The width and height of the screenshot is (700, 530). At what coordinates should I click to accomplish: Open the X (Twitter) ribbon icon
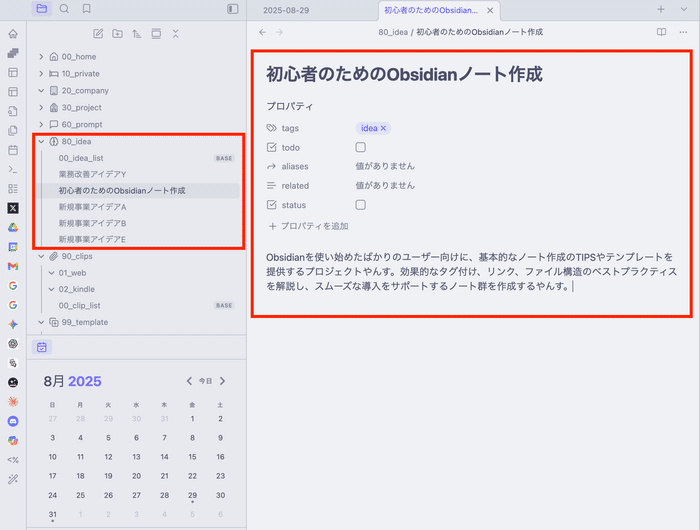coord(13,208)
